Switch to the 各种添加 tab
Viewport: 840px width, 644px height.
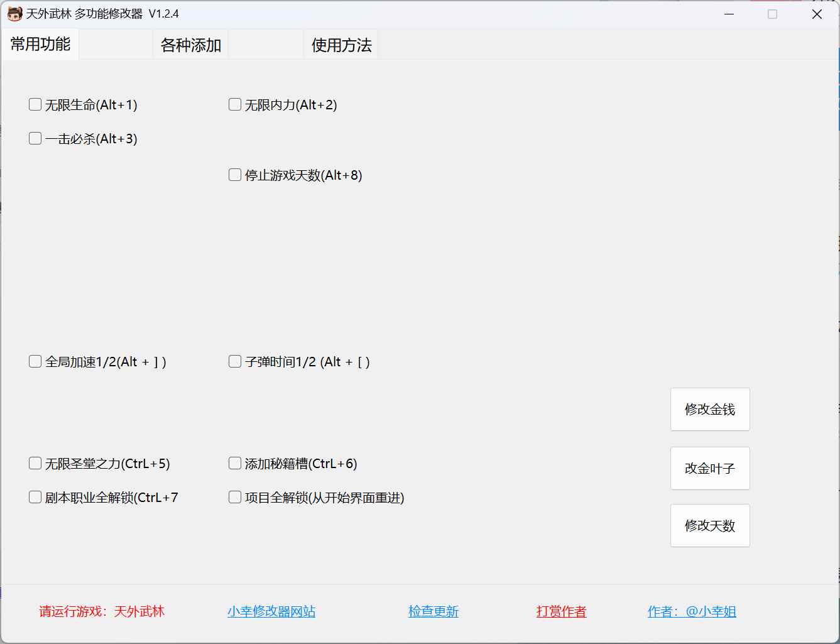pyautogui.click(x=190, y=44)
